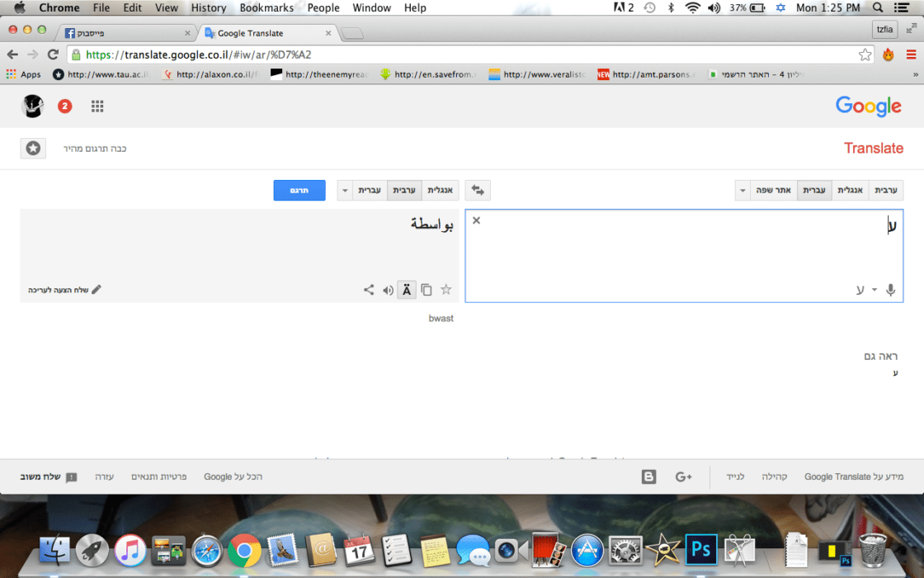Turn off instant translation (כבה תרגום מהיר)
This screenshot has width=924, height=578.
click(95, 149)
